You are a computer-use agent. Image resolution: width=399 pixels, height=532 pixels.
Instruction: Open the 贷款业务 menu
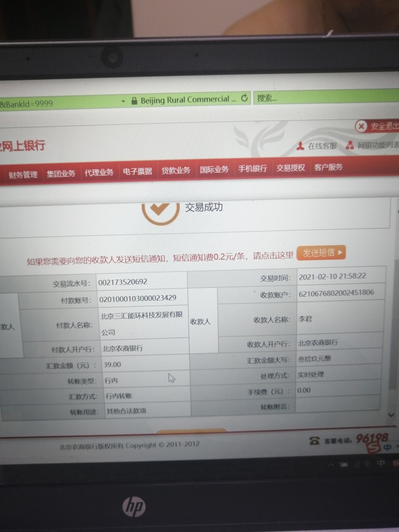[x=176, y=170]
